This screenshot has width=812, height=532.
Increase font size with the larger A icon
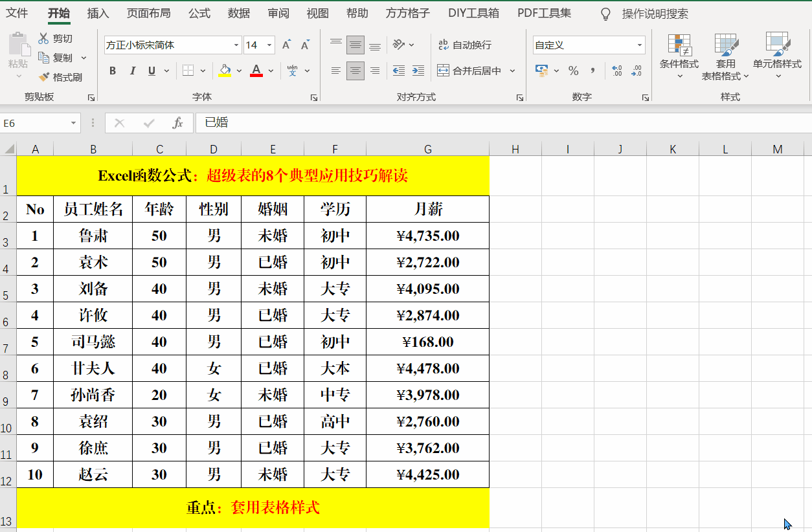286,45
